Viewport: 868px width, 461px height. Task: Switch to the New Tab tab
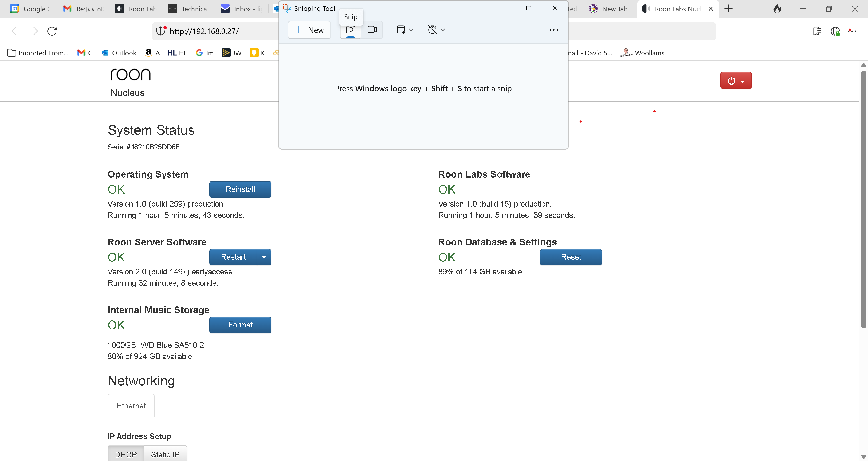(x=609, y=9)
